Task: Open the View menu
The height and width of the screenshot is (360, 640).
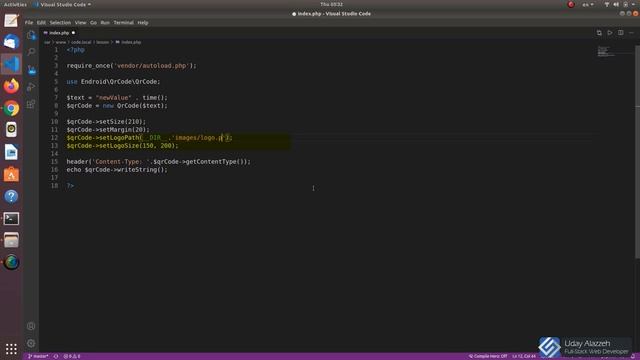Action: pyautogui.click(x=80, y=22)
